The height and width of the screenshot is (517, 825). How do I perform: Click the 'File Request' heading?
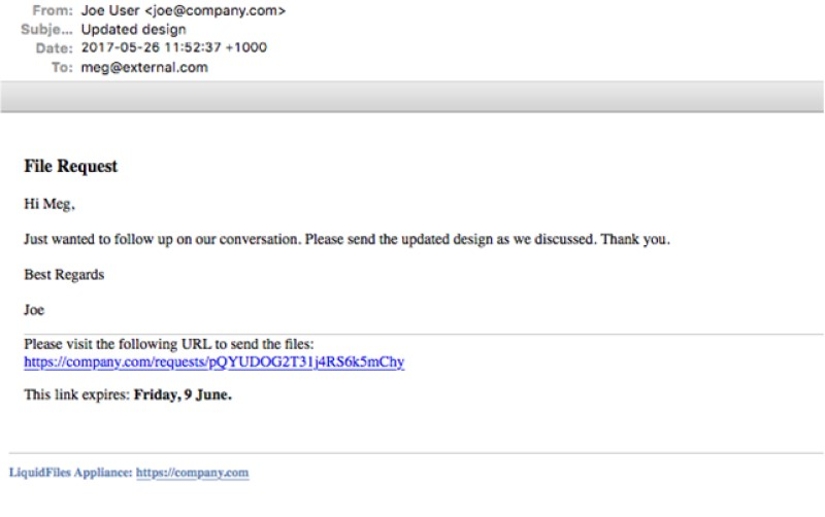coord(71,168)
